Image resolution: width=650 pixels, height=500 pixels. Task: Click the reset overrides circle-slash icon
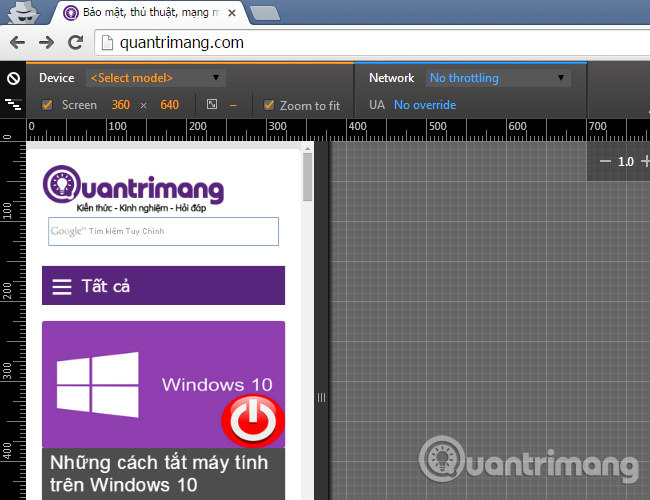[x=13, y=78]
